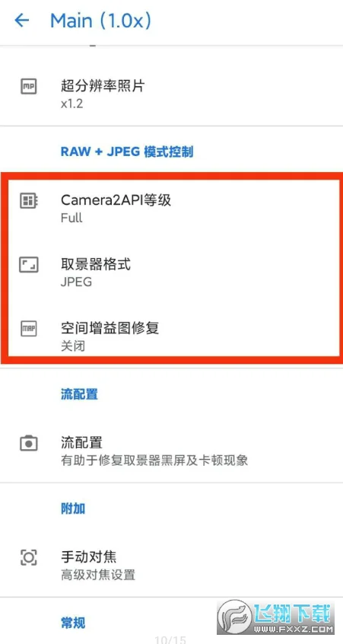The height and width of the screenshot is (644, 343).
Task: Go back with the arrow icon
Action: point(22,20)
